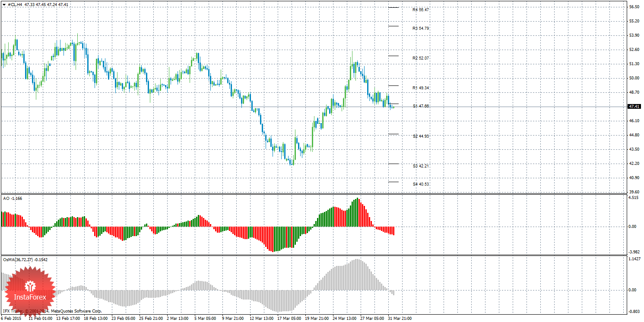The width and height of the screenshot is (644, 322).
Task: Click the S4 40.53 support label
Action: point(421,184)
